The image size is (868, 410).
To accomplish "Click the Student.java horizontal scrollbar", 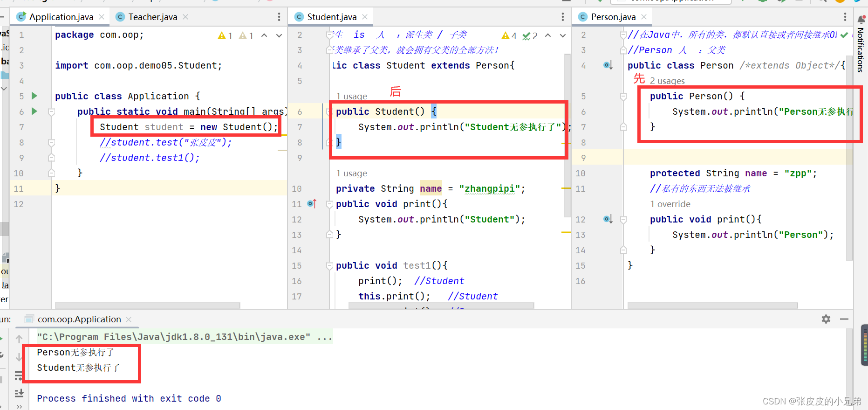I will (x=441, y=305).
